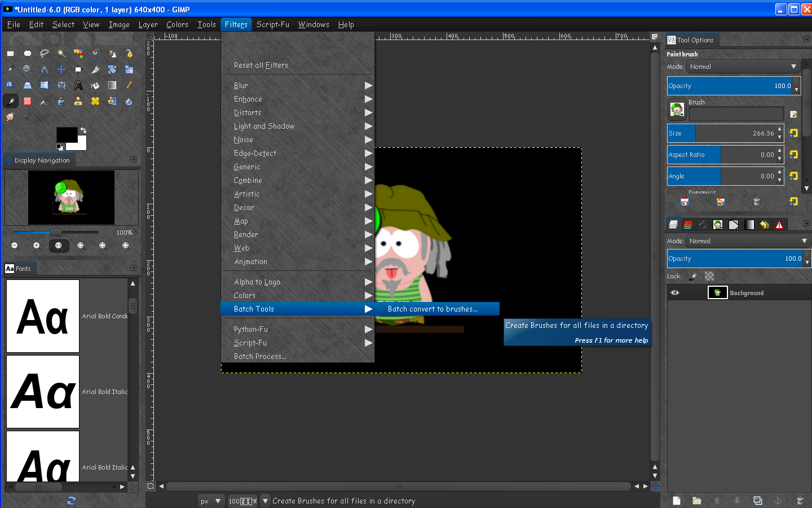Click Batch convert to brushes menu entry
Image resolution: width=812 pixels, height=508 pixels.
[x=433, y=309]
